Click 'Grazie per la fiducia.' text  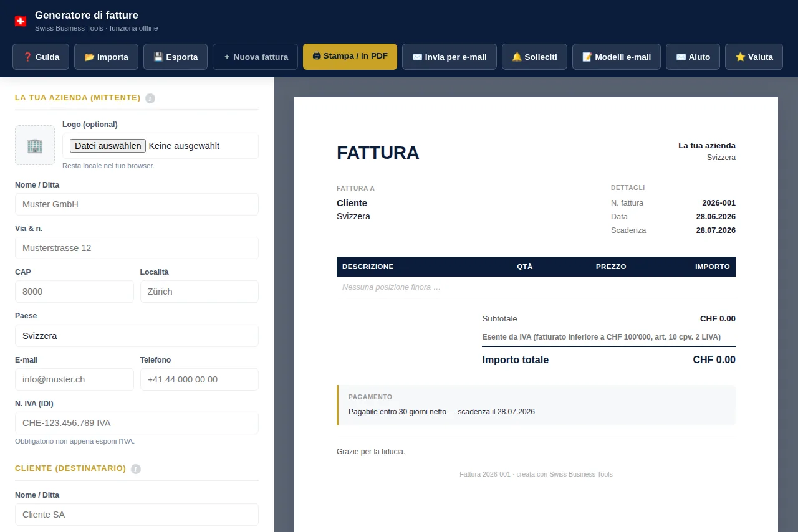coord(371,452)
